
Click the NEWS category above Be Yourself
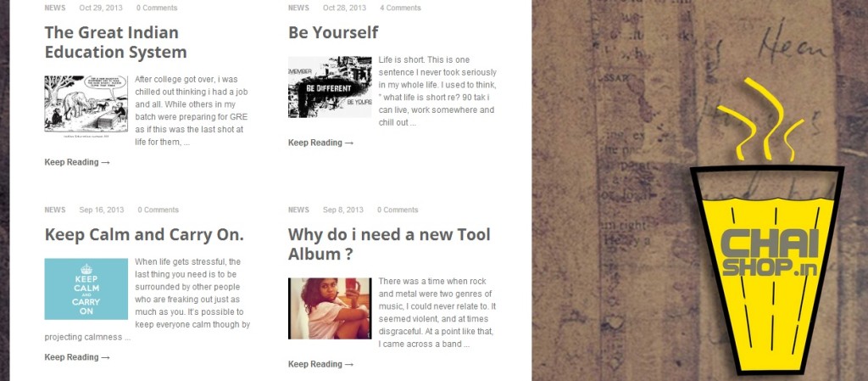pyautogui.click(x=298, y=8)
